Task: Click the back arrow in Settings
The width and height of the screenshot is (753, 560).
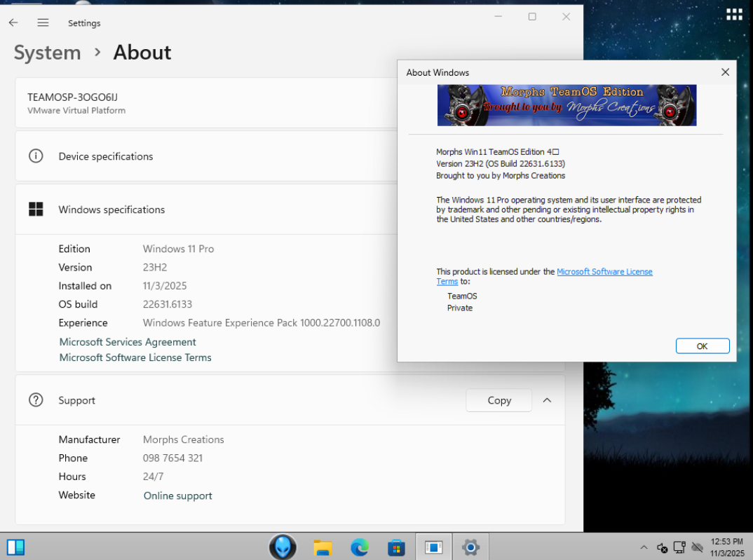Action: [x=13, y=23]
